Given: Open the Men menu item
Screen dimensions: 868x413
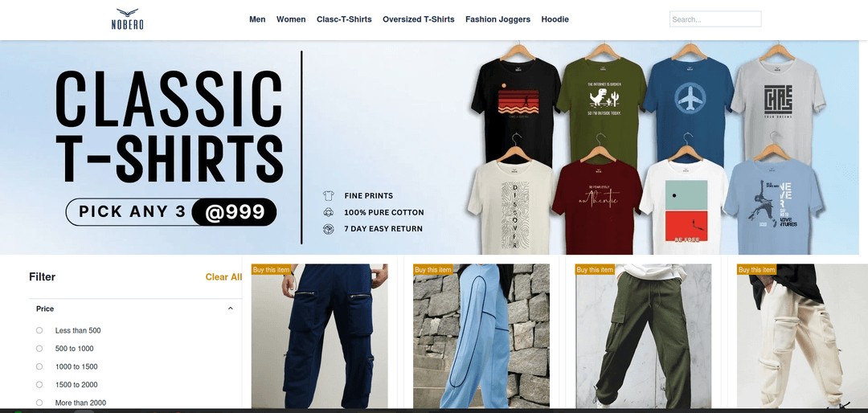Looking at the screenshot, I should coord(257,19).
